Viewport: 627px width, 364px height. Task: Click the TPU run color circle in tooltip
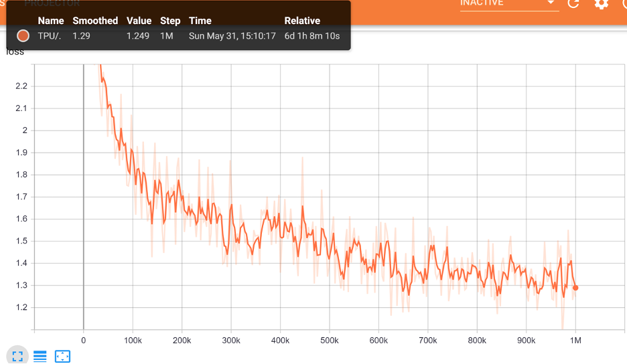coord(23,35)
